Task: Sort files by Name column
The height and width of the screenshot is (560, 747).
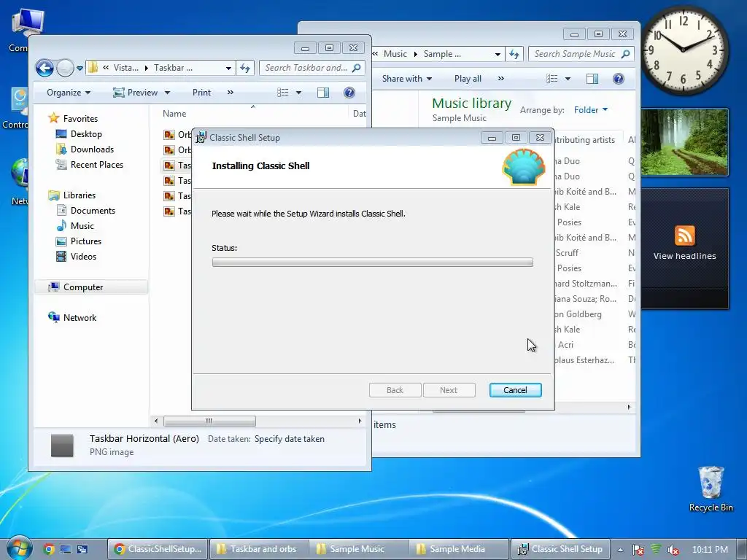Action: [x=174, y=113]
